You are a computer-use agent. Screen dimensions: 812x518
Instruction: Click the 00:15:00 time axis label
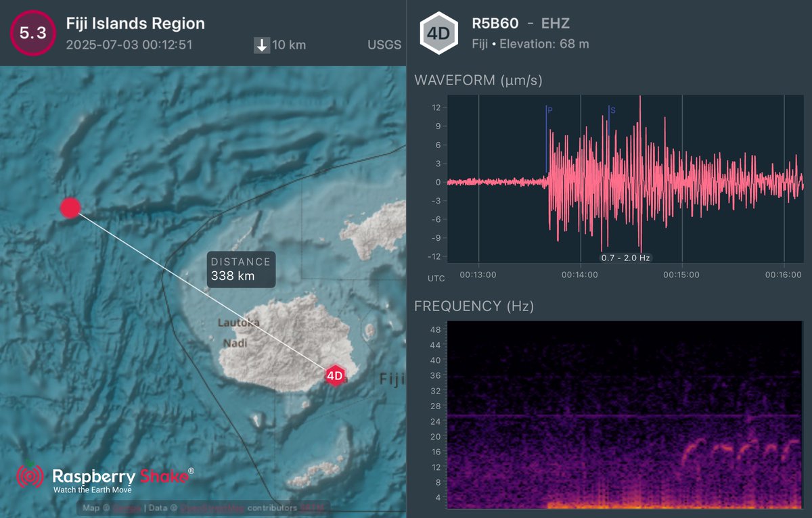pos(681,275)
